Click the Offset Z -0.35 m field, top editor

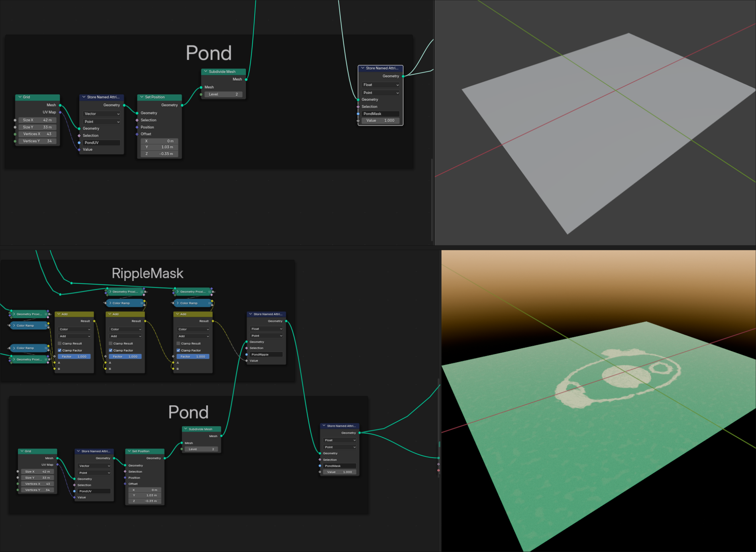[x=159, y=154]
